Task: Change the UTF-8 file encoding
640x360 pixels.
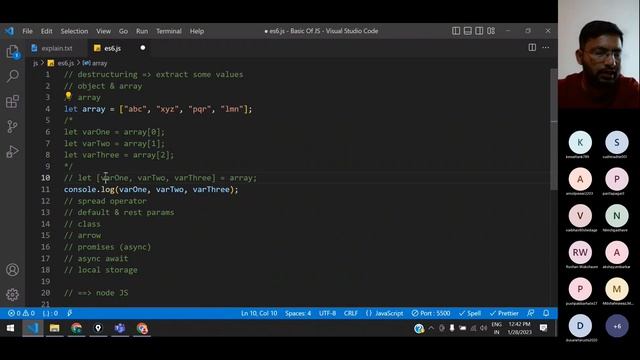Action: click(327, 313)
